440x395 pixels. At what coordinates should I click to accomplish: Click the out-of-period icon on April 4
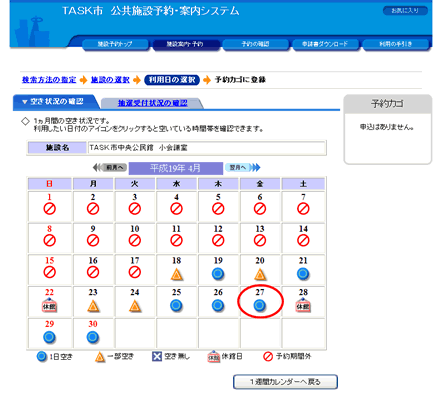176,209
